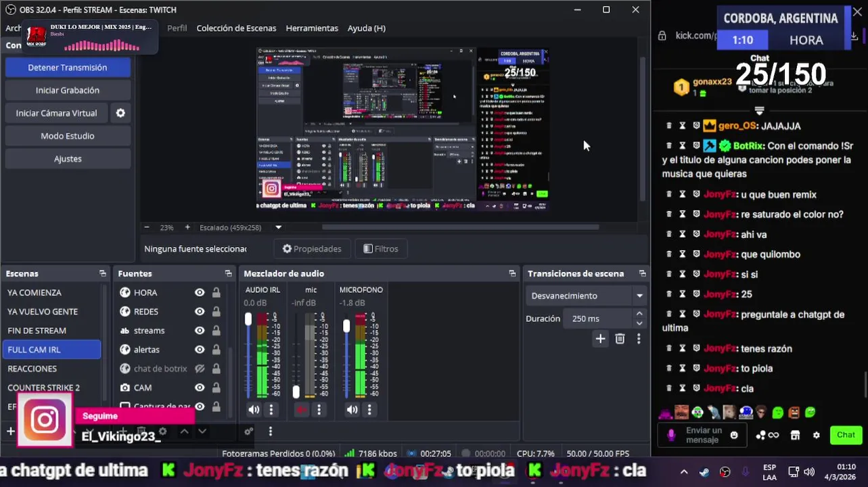The width and height of the screenshot is (868, 487).
Task: Click Iniciar Grabación button
Action: click(68, 90)
